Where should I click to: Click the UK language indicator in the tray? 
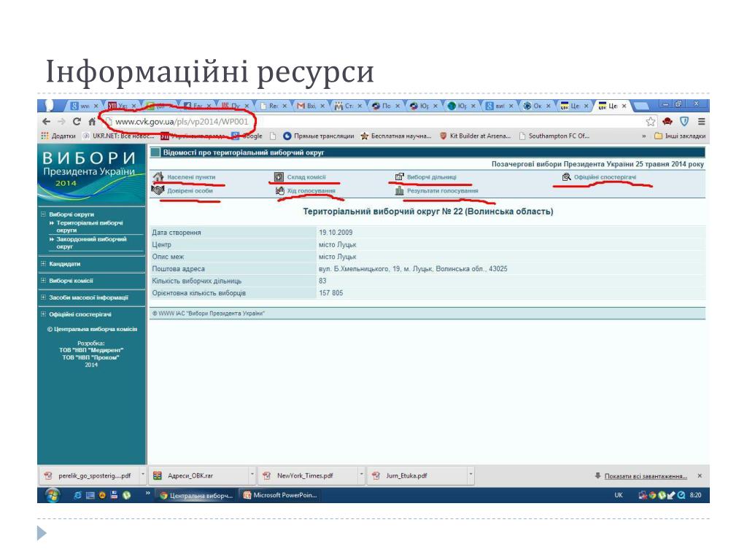coord(619,495)
